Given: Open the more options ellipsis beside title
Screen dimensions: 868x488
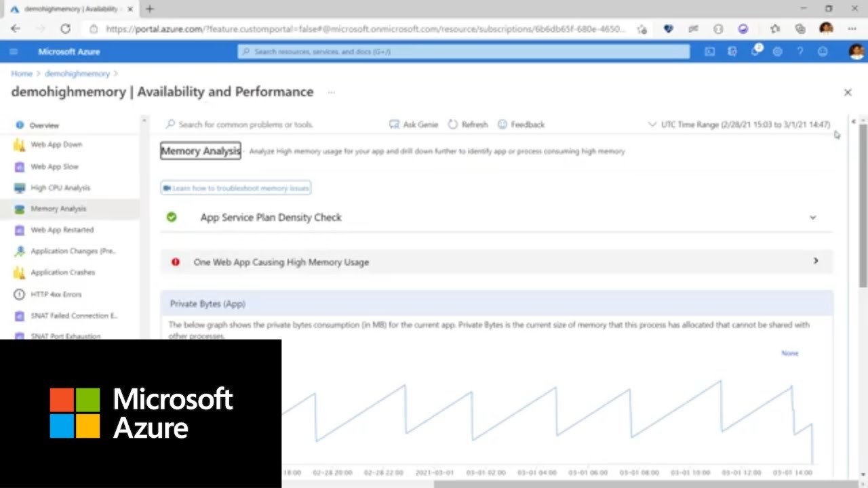Looking at the screenshot, I should 332,92.
